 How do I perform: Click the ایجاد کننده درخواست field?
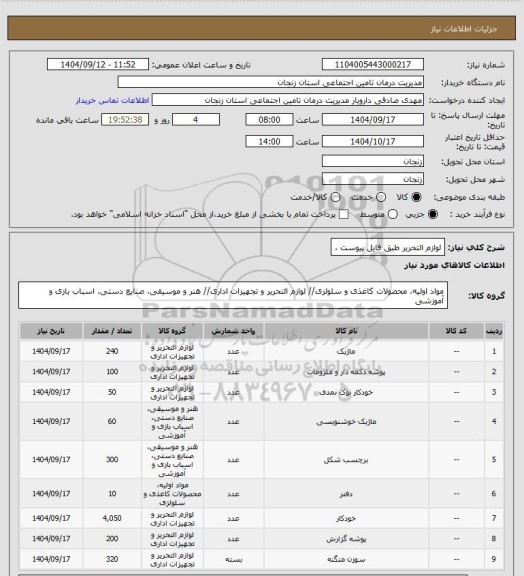[288, 100]
